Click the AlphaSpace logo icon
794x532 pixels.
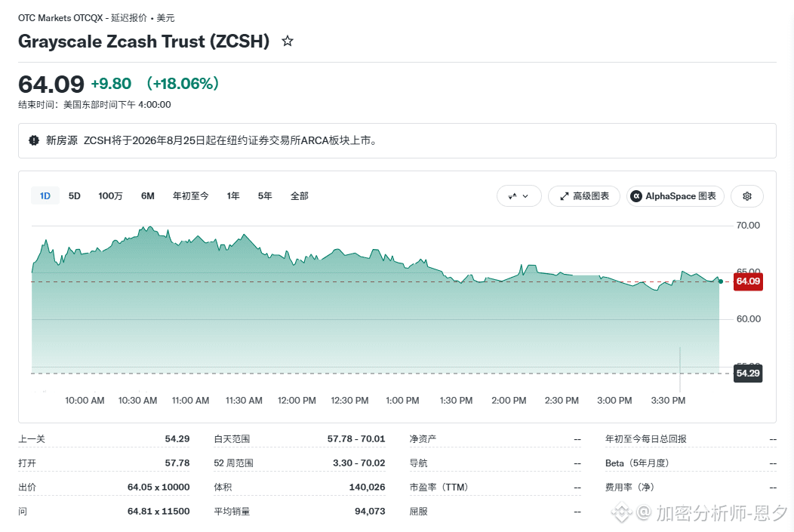pos(636,196)
